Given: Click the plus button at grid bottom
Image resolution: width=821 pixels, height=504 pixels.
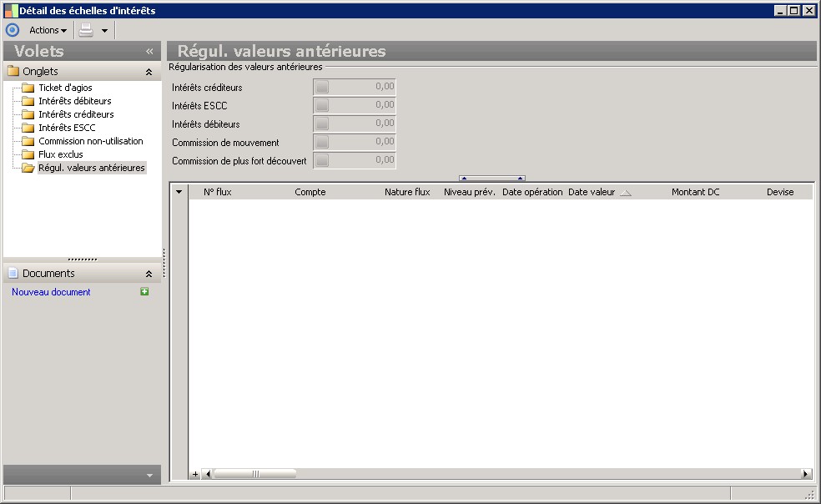Looking at the screenshot, I should coord(194,474).
